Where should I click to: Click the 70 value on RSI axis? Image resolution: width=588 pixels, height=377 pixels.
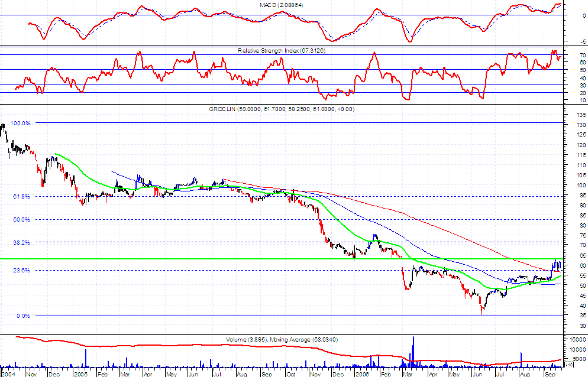pyautogui.click(x=583, y=55)
